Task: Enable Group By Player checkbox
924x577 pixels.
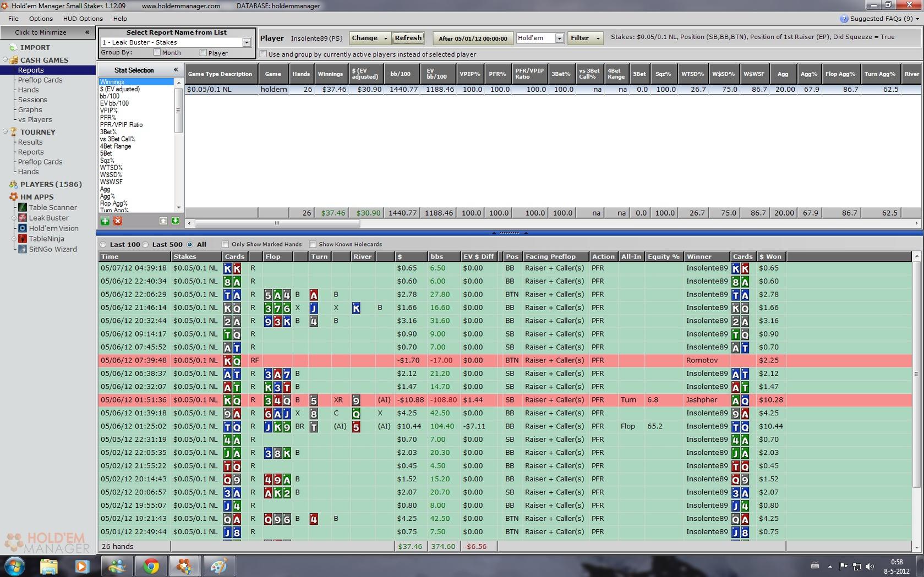Action: tap(203, 53)
